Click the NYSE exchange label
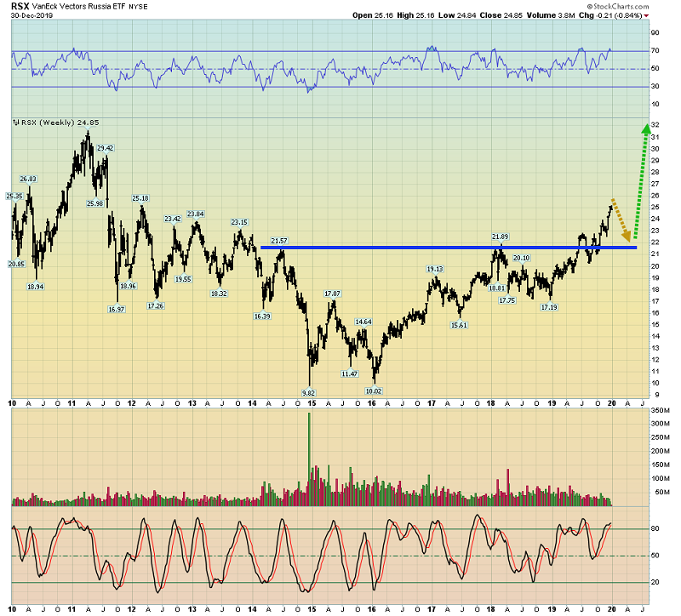Image resolution: width=681 pixels, height=616 pixels. tap(138, 7)
